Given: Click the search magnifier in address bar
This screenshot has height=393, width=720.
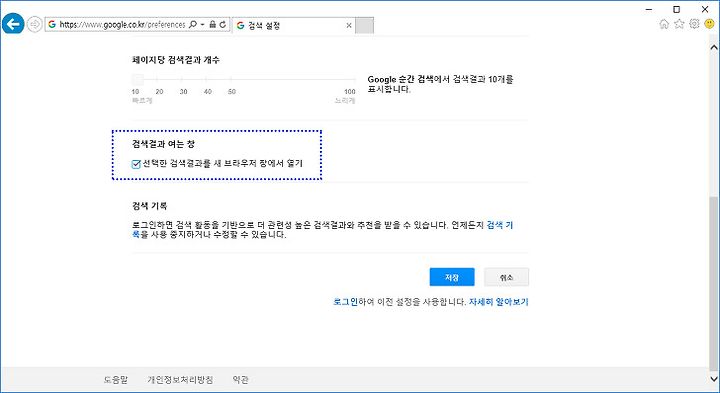Looking at the screenshot, I should tap(193, 24).
